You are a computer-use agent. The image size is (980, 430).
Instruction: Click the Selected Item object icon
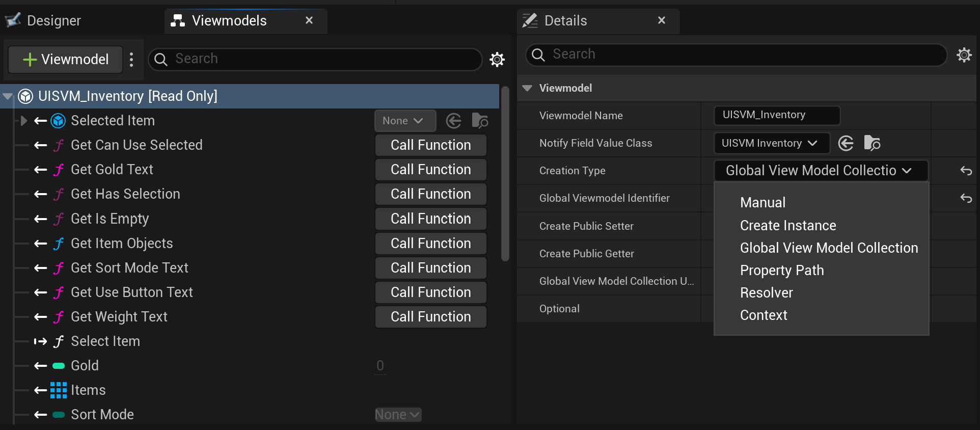[x=59, y=121]
